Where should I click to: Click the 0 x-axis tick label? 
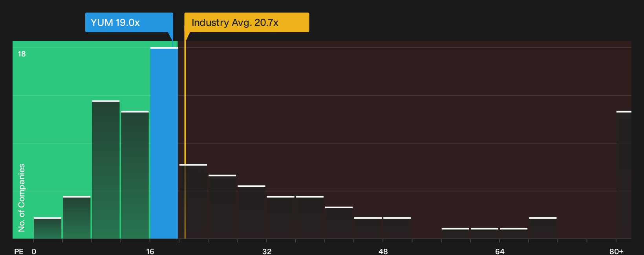tap(34, 251)
